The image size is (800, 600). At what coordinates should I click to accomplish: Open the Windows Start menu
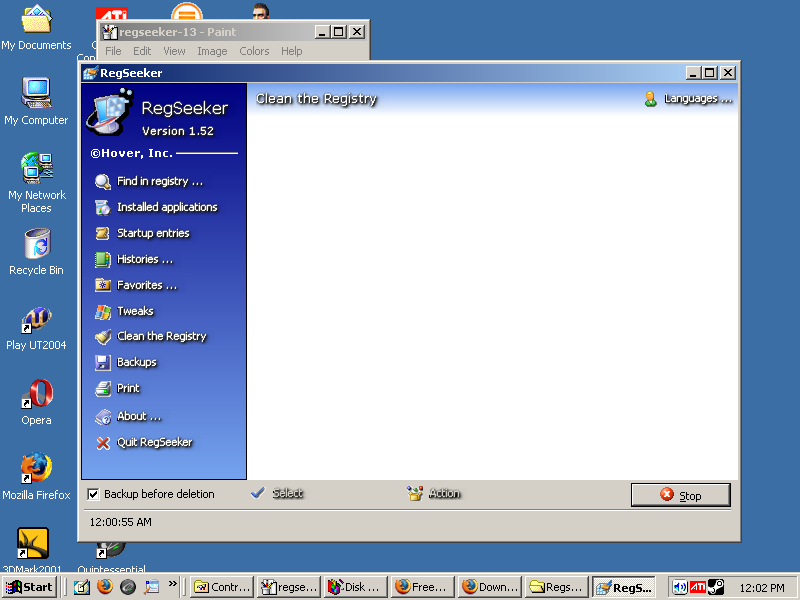pyautogui.click(x=30, y=587)
